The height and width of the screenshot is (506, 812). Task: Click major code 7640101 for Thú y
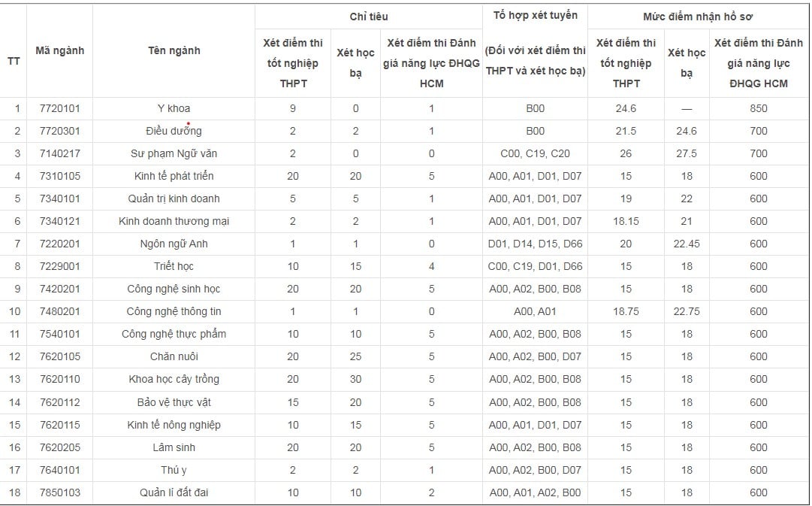[59, 470]
